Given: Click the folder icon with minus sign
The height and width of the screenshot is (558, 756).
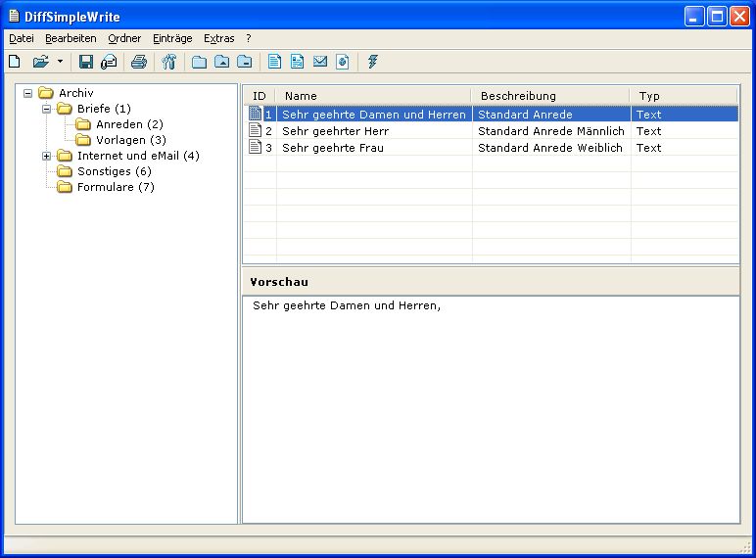Looking at the screenshot, I should [x=245, y=62].
